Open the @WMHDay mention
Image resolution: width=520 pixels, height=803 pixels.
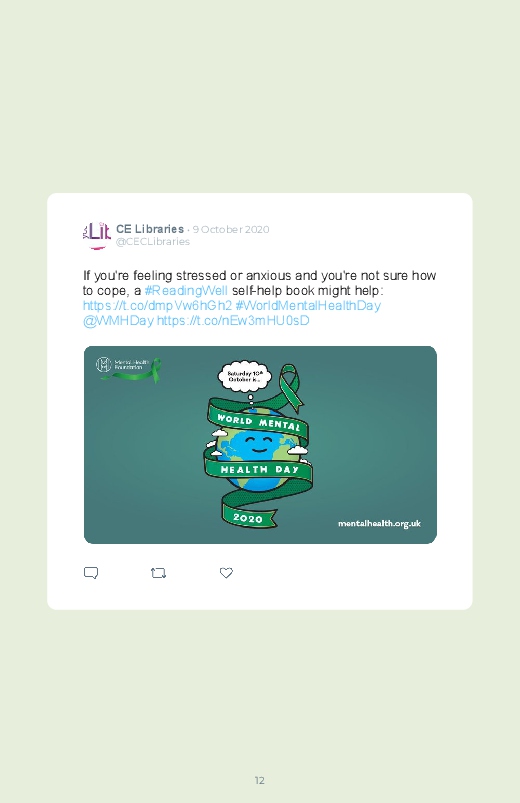point(118,321)
